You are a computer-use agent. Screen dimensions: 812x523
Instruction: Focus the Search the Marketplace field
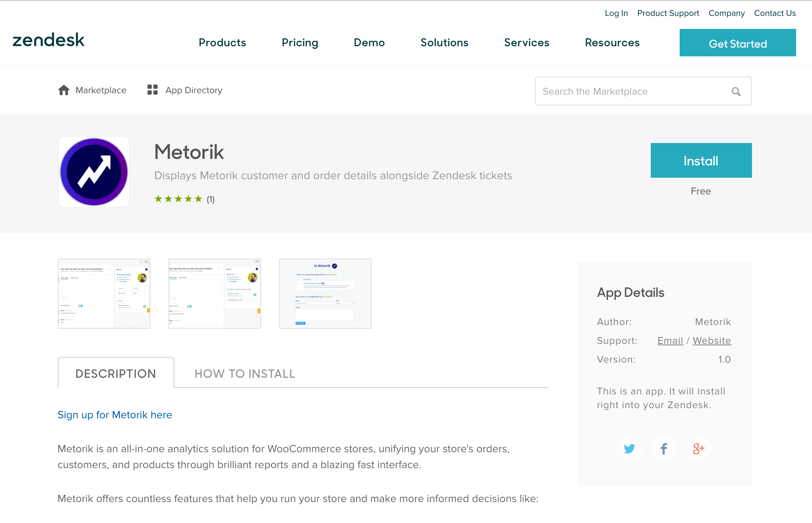tap(633, 91)
